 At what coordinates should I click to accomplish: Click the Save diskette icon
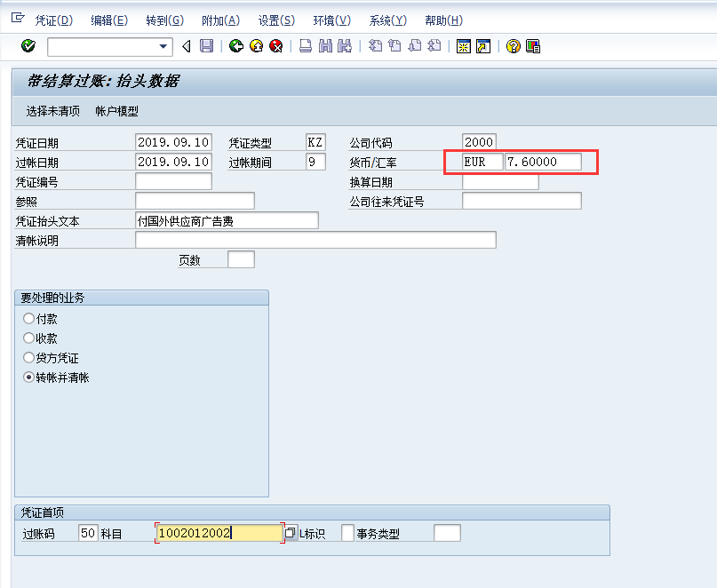(207, 46)
